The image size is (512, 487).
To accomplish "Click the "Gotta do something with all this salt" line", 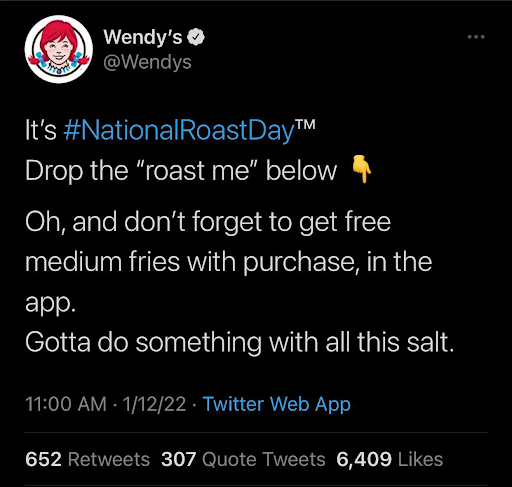I will click(x=240, y=343).
